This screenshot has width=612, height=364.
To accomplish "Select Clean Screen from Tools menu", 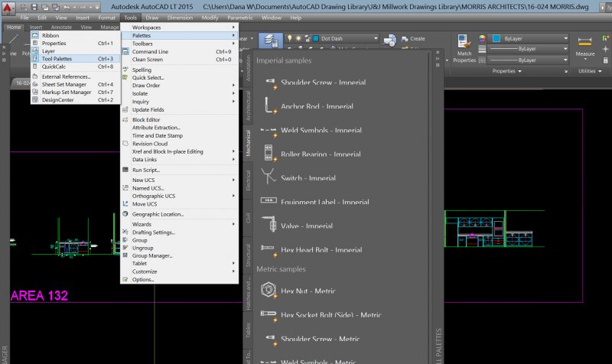I will (180, 60).
